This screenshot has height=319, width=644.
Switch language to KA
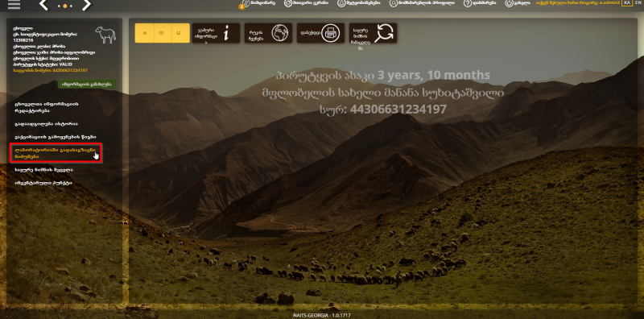[627, 3]
